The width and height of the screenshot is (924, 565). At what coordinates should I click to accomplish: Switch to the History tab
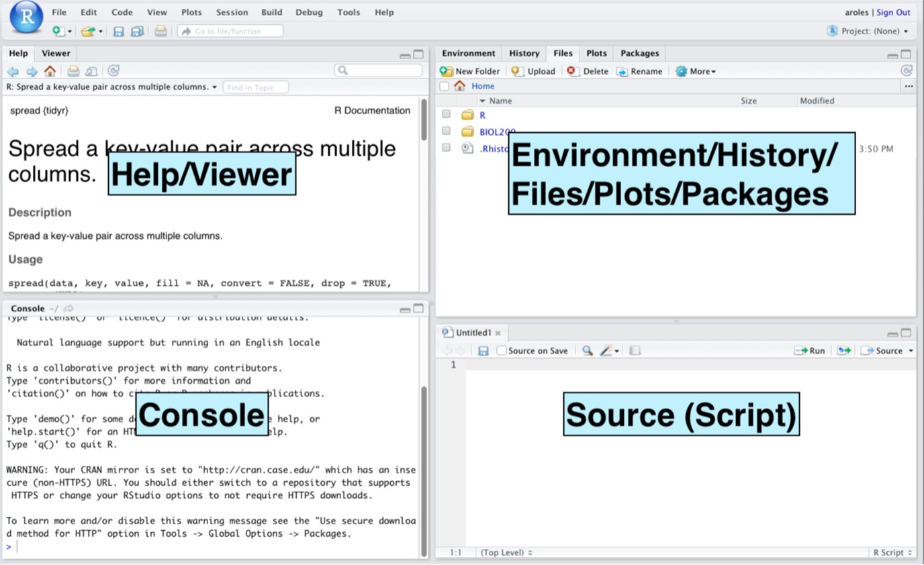pos(524,54)
